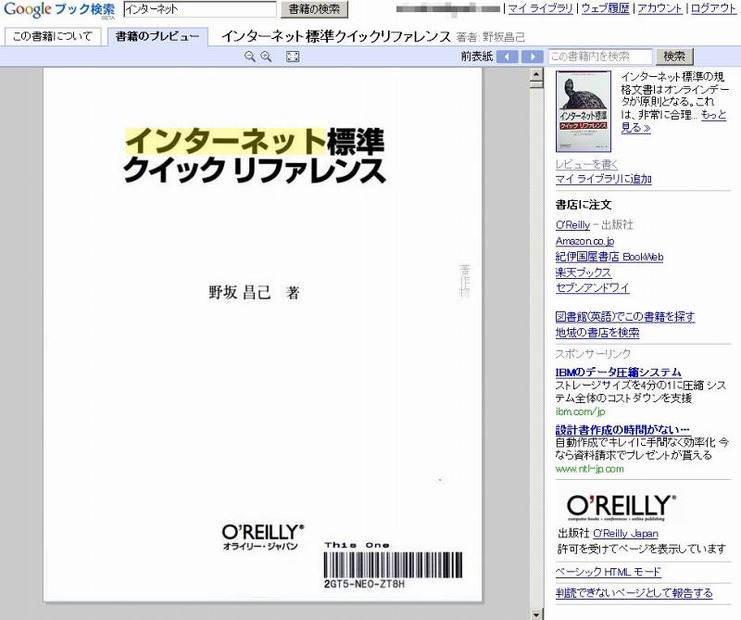Open 紀伊国屋書店 BookWeb link
Image resolution: width=741 pixels, height=620 pixels.
tap(609, 257)
